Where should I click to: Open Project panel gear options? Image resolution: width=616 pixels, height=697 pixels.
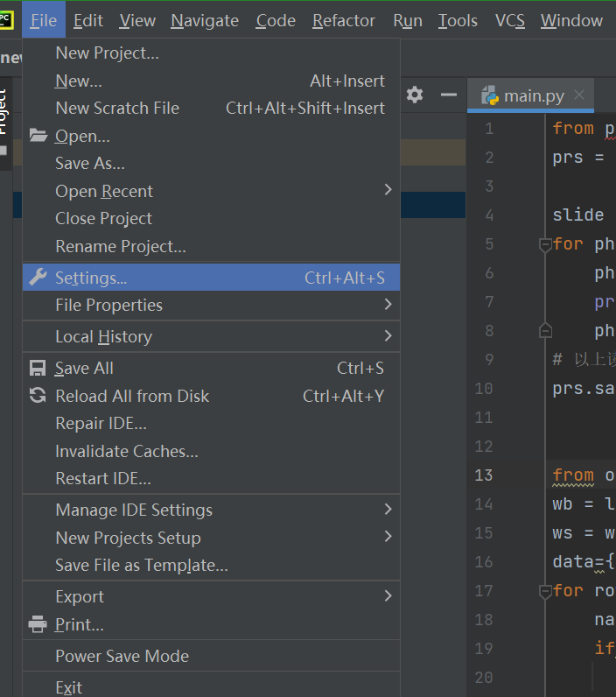coord(415,95)
